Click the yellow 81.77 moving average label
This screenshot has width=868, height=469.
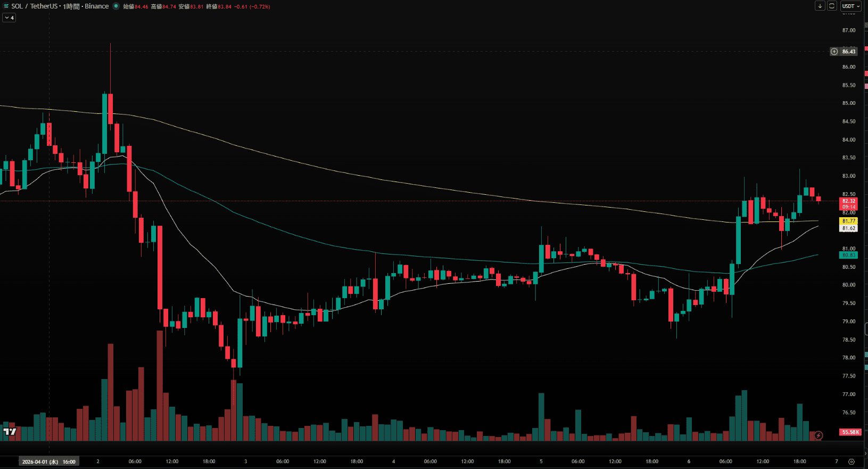click(848, 221)
